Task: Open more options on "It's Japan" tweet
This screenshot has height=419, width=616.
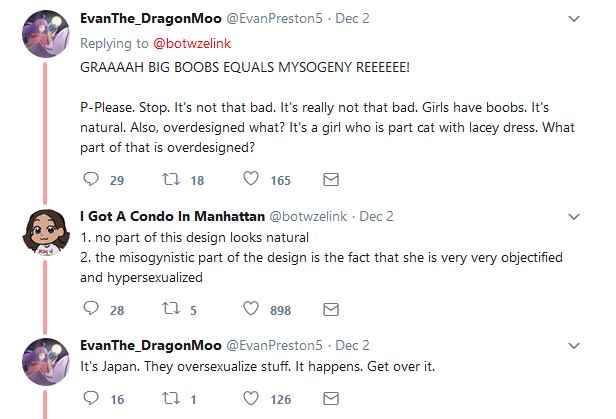Action: pyautogui.click(x=573, y=346)
